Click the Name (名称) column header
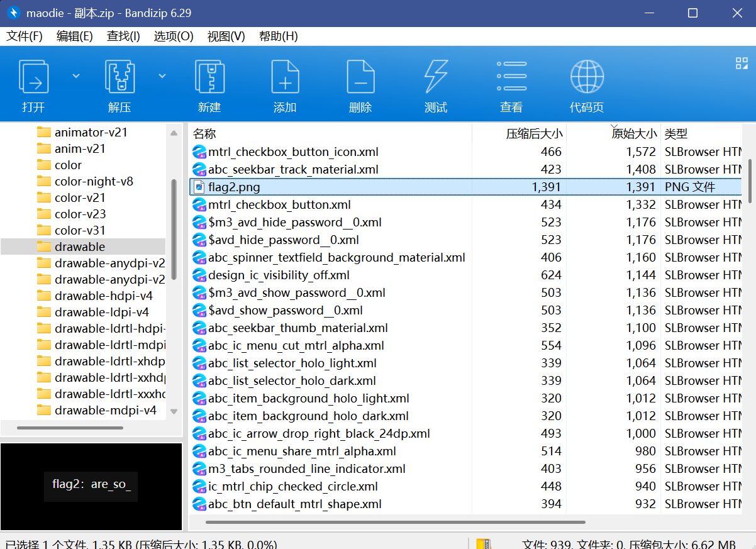 click(204, 133)
